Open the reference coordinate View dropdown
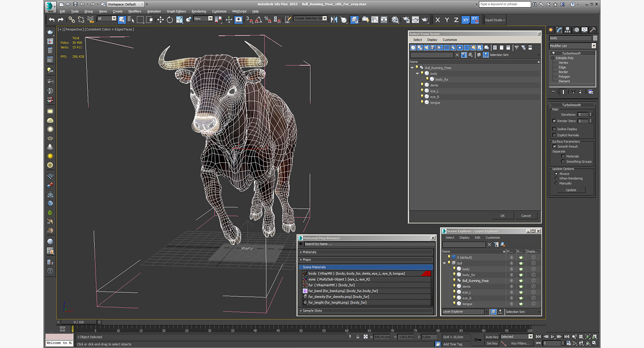The width and height of the screenshot is (644, 348). click(x=203, y=19)
